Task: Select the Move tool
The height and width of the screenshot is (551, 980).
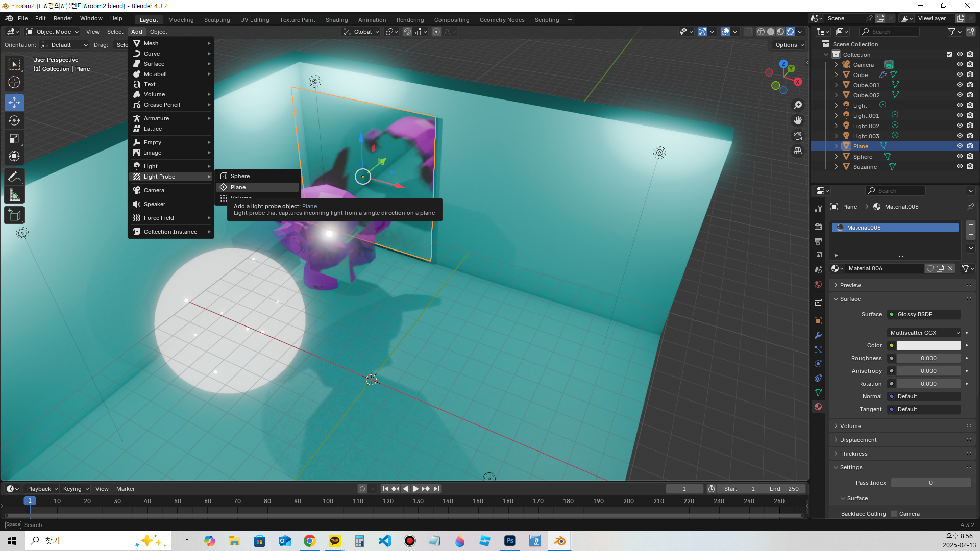Action: [x=14, y=103]
